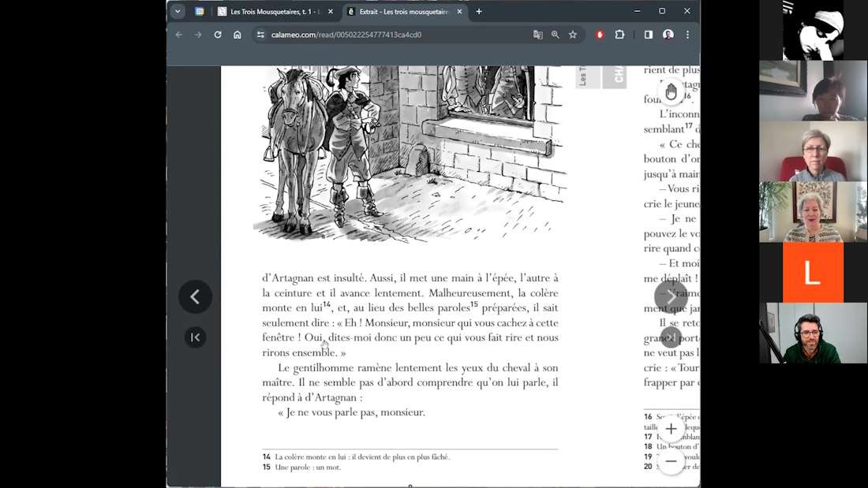Open the red extension icon
Viewport: 868px width, 488px height.
pyautogui.click(x=600, y=35)
